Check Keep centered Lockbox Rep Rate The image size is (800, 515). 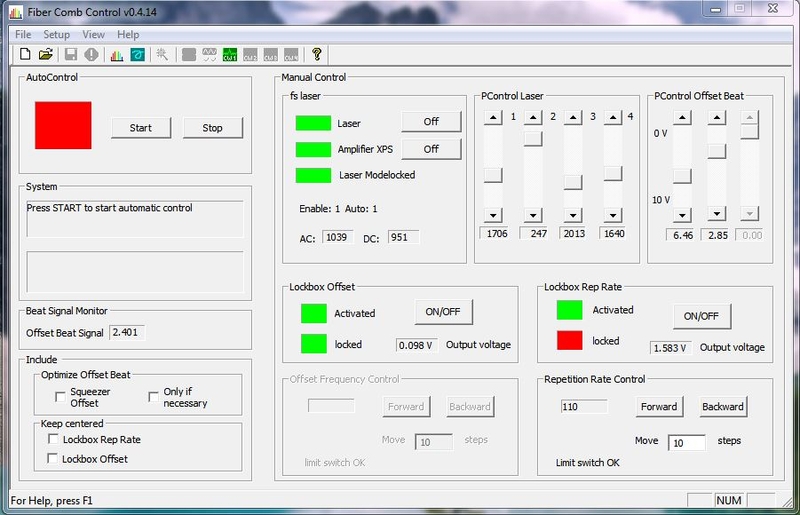coord(53,439)
